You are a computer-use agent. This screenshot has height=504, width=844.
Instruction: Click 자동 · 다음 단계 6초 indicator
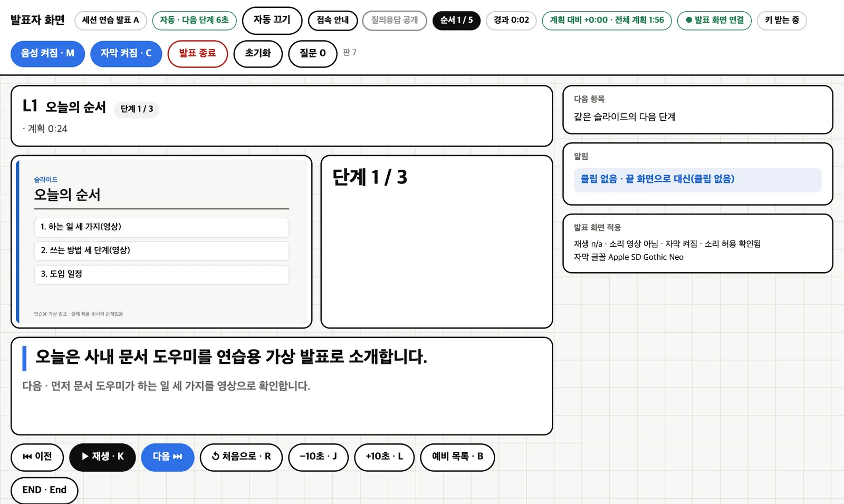click(x=194, y=21)
